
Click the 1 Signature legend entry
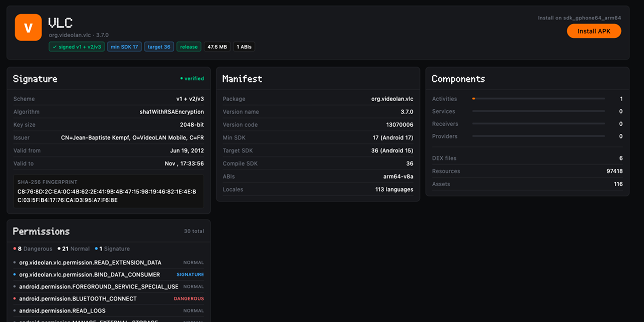[112, 249]
